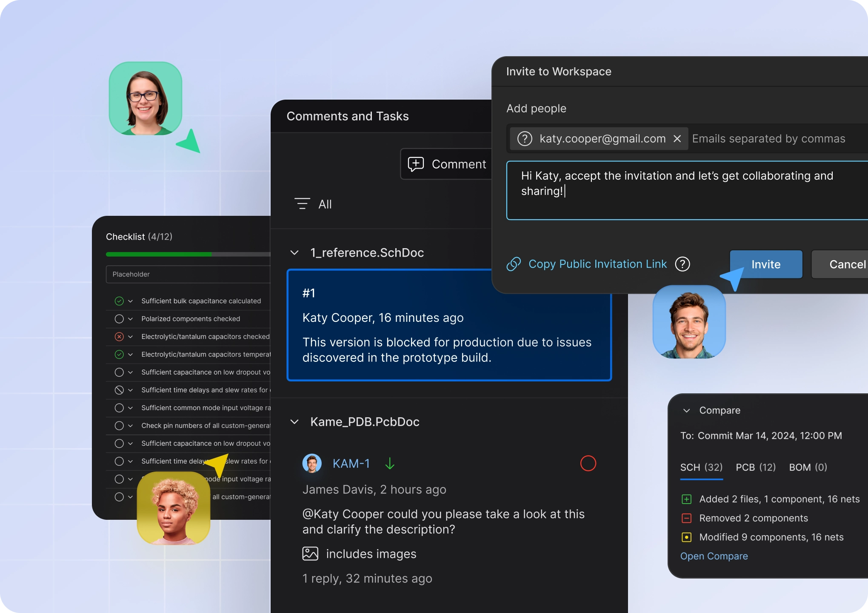Image resolution: width=868 pixels, height=613 pixels.
Task: Uncheck Sufficient bulk capacitance calculated item
Action: [x=119, y=301]
